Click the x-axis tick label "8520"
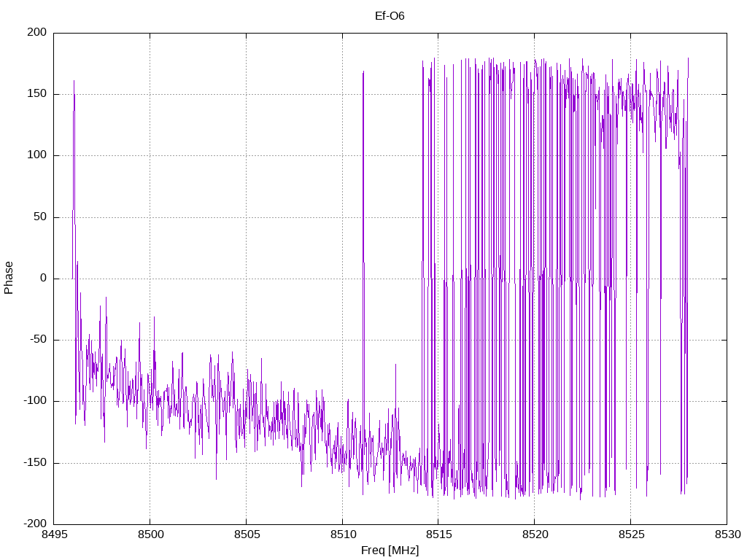The width and height of the screenshot is (747, 560). (x=535, y=534)
